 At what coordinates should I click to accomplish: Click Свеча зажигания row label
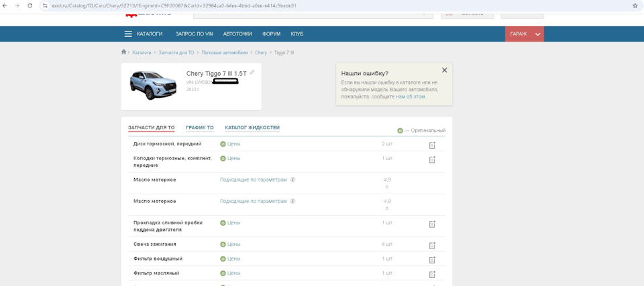(155, 244)
